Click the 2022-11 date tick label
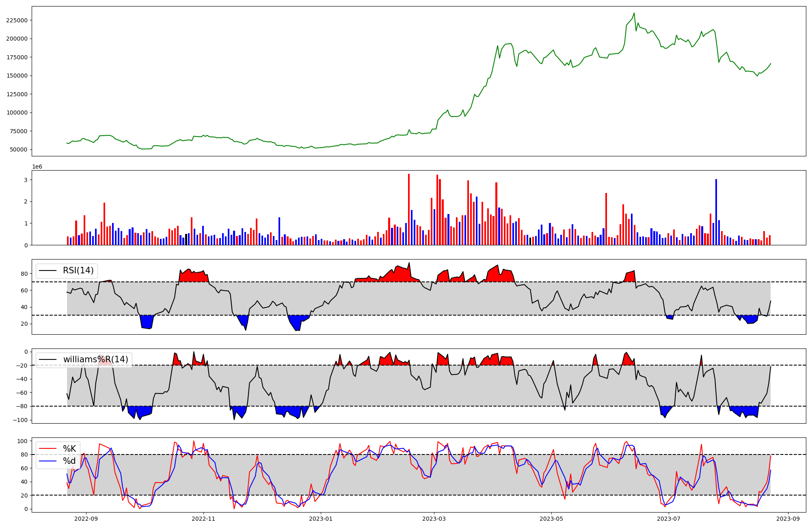The height and width of the screenshot is (528, 812). pyautogui.click(x=203, y=519)
